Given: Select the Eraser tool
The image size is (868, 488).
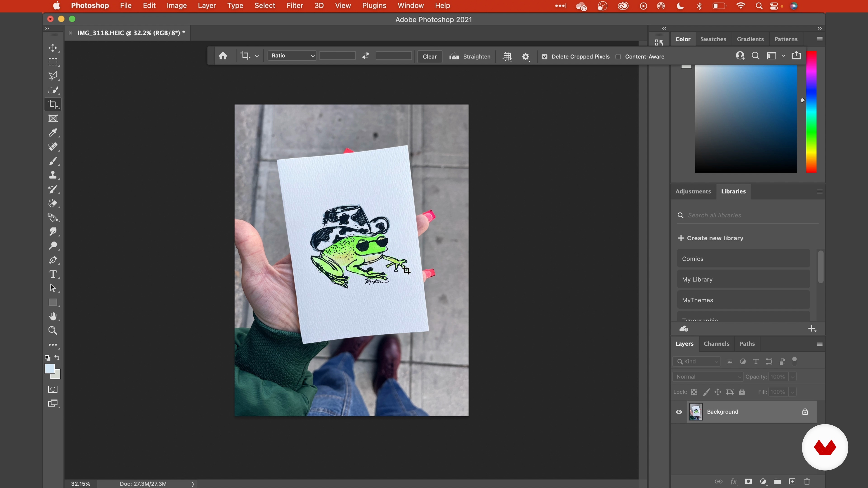Looking at the screenshot, I should (x=53, y=203).
